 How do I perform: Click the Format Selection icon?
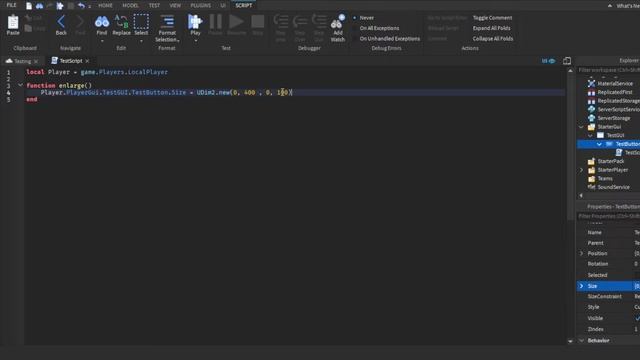coord(167,21)
